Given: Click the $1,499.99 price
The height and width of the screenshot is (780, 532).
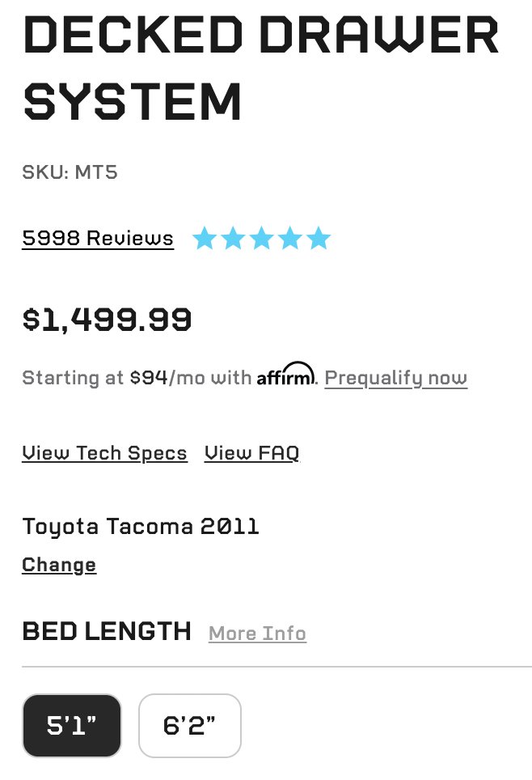Looking at the screenshot, I should 107,320.
